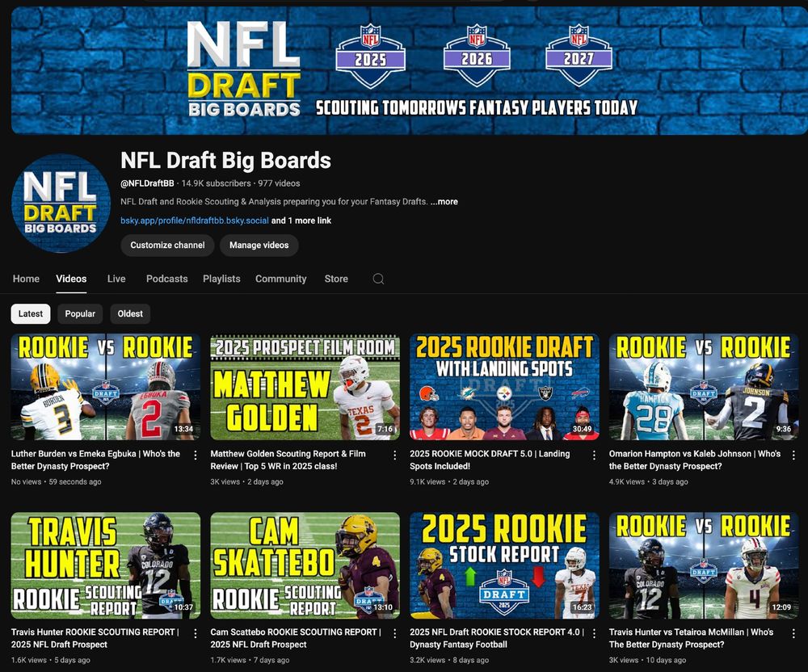The height and width of the screenshot is (672, 808).
Task: Open the 2025 Rookie Stock Report thumbnail
Action: click(504, 565)
